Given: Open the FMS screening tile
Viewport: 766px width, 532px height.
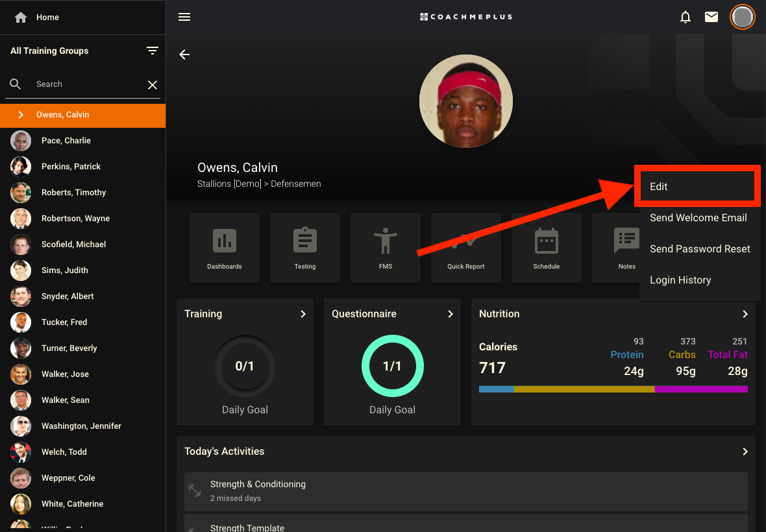Looking at the screenshot, I should 386,248.
